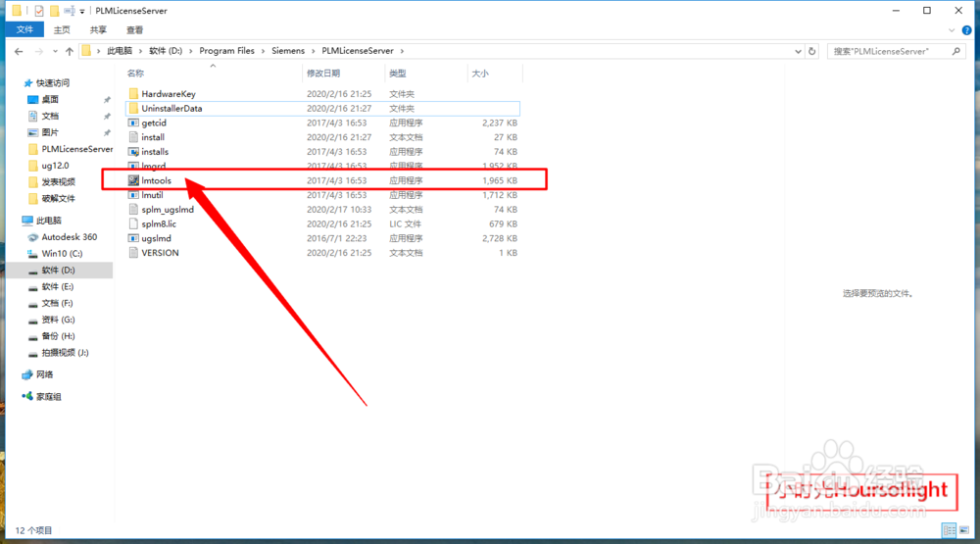Click Program Files breadcrumb
980x544 pixels.
pos(227,51)
